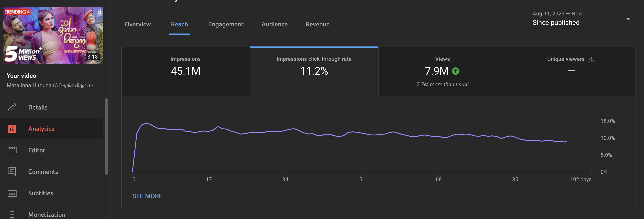Select the Views metric card
This screenshot has height=219, width=644.
coord(443,71)
